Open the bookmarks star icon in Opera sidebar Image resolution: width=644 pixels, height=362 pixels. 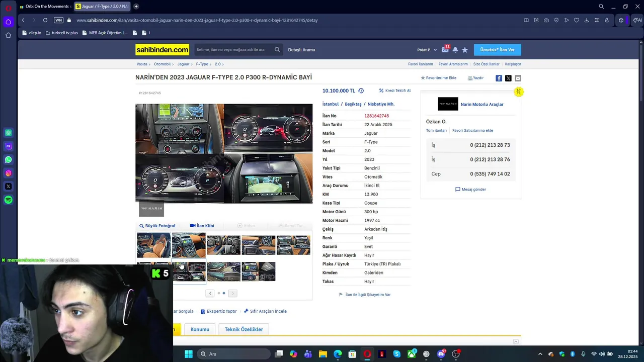click(8, 35)
